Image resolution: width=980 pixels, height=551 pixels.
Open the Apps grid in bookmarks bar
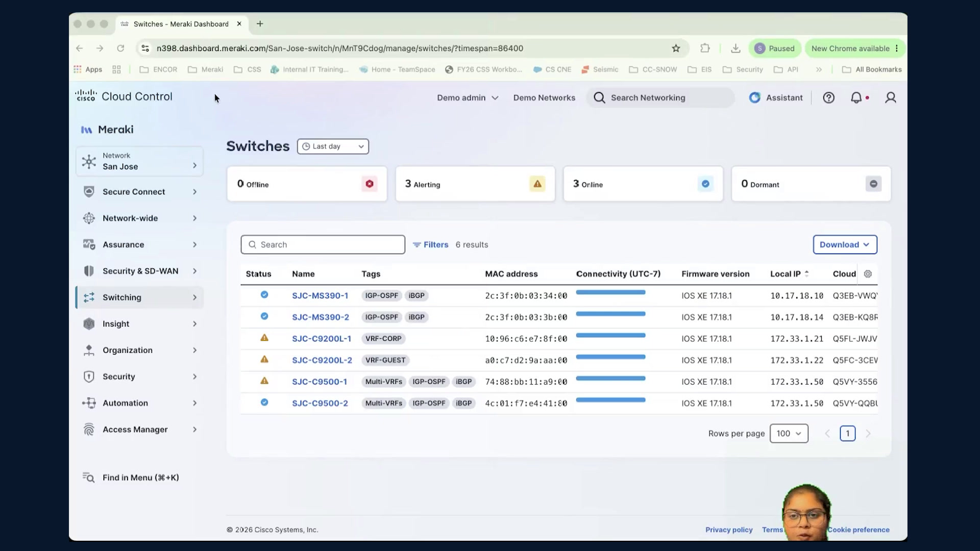point(88,69)
